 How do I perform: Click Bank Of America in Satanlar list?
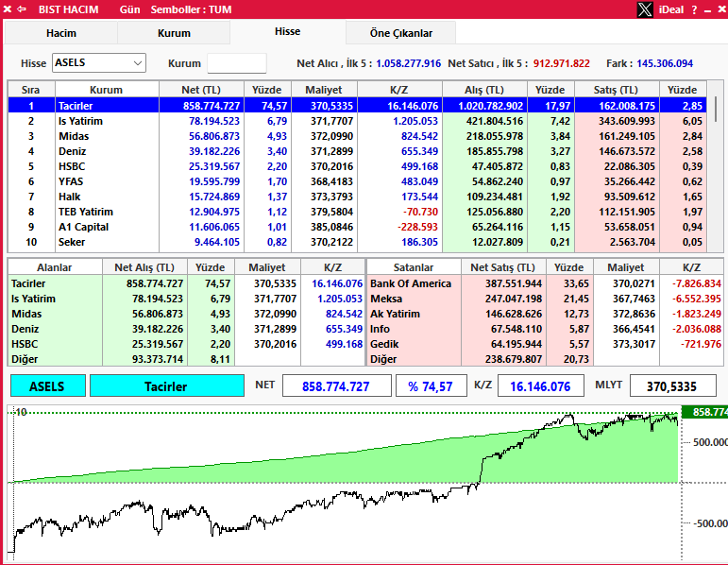(x=411, y=283)
